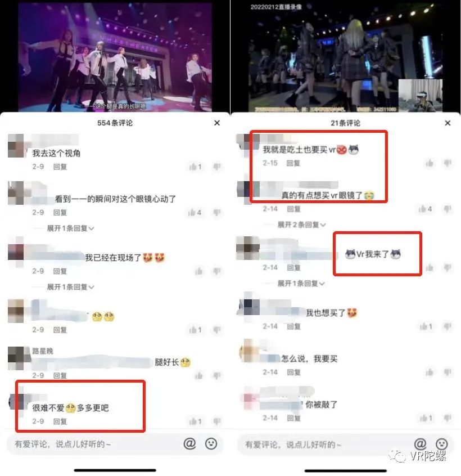Close the 554条评论 comment panel
Image resolution: width=461 pixels, height=476 pixels.
[217, 123]
